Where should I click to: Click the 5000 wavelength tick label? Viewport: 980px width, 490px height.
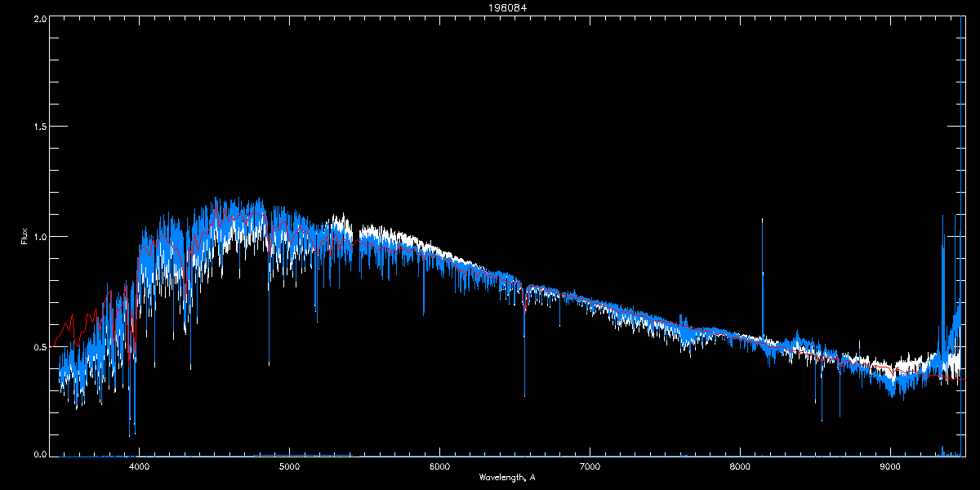(289, 467)
